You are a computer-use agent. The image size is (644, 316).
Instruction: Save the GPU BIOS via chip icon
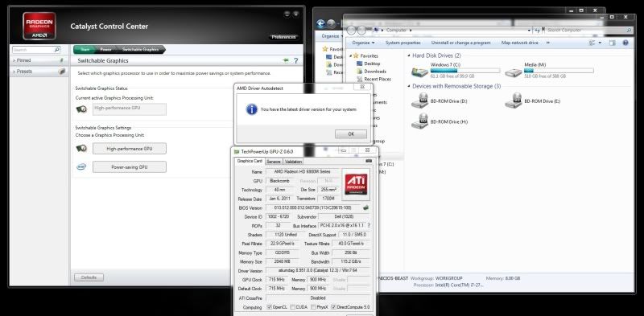[365, 207]
